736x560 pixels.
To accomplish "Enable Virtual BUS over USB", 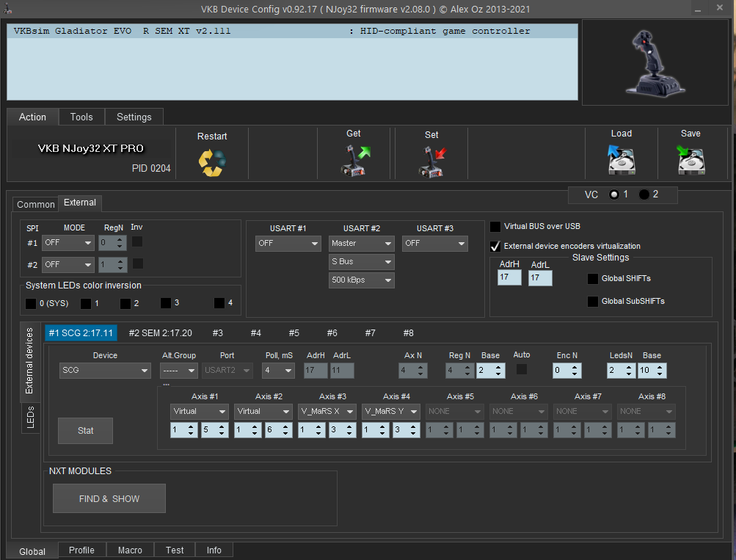I will click(495, 227).
